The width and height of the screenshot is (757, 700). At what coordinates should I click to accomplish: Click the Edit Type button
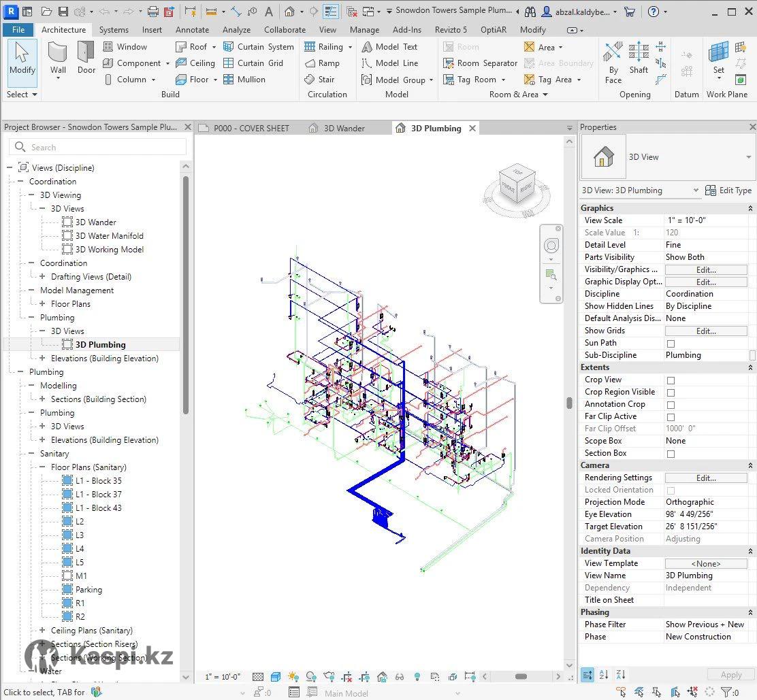pos(728,190)
